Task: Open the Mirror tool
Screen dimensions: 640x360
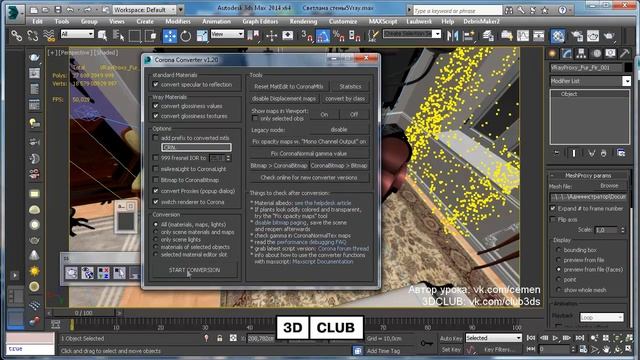Action: [452, 36]
